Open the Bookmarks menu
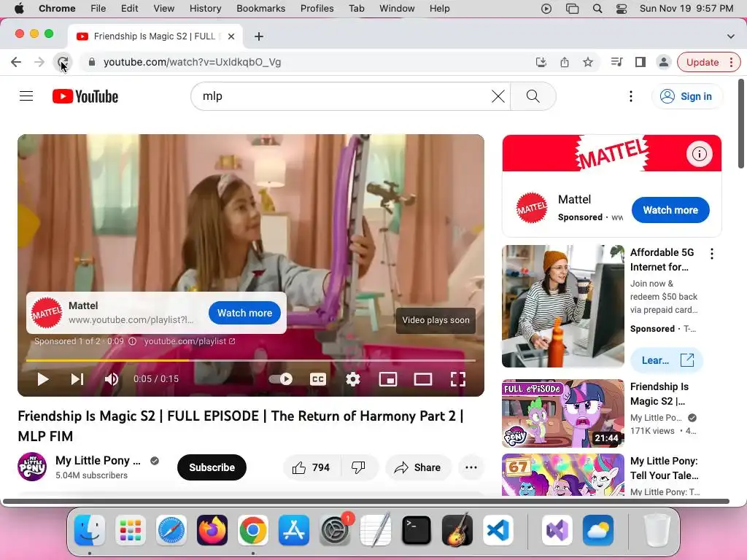Viewport: 747px width, 560px height. pos(260,9)
